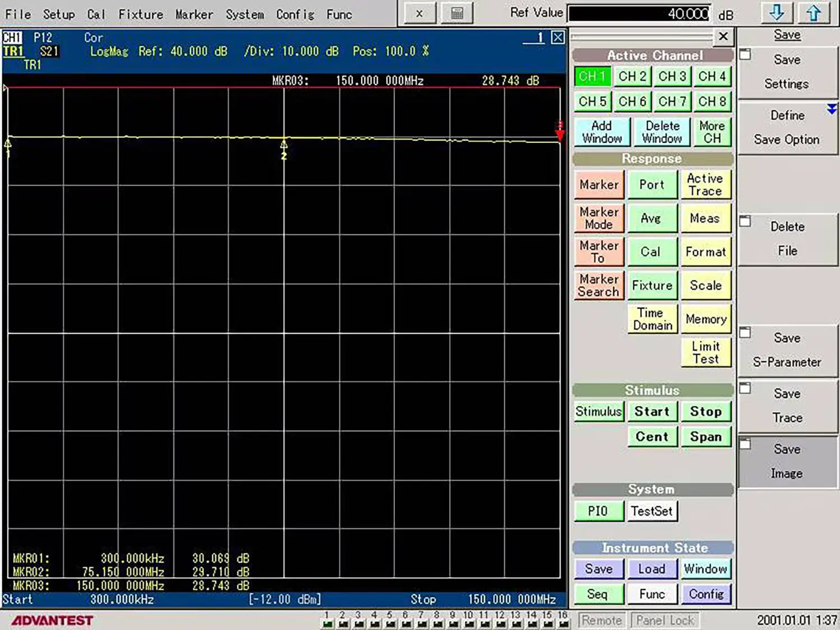This screenshot has height=630, width=840.
Task: Click the TestSet button
Action: [652, 511]
